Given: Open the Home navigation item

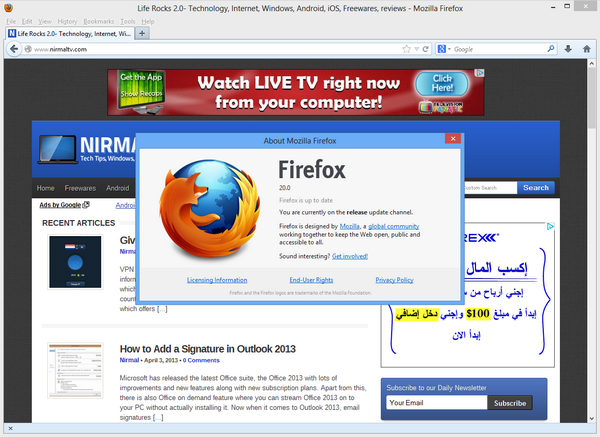Looking at the screenshot, I should (45, 188).
